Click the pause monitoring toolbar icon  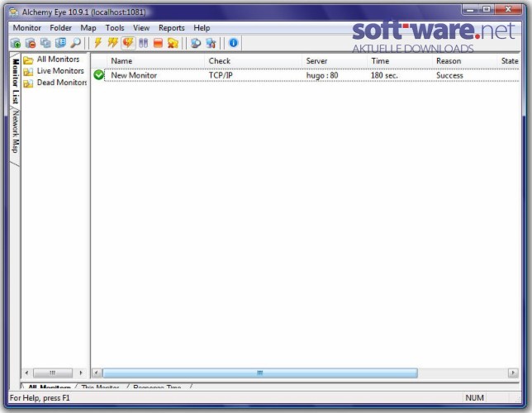coord(143,43)
